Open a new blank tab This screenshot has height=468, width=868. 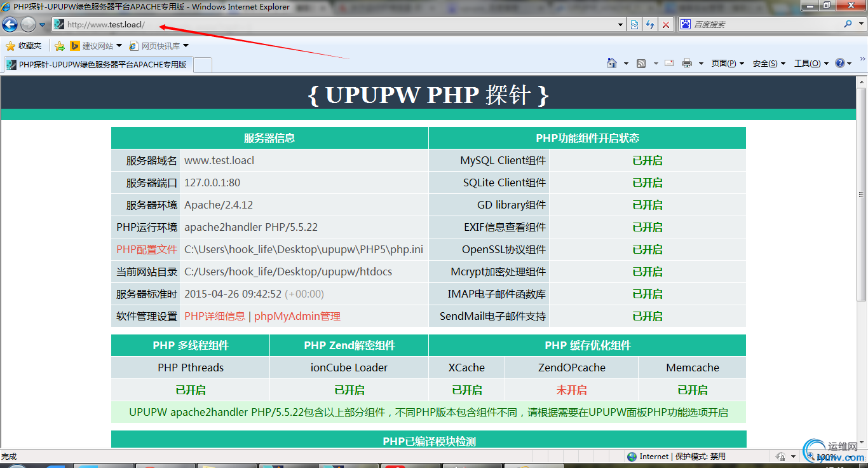203,65
